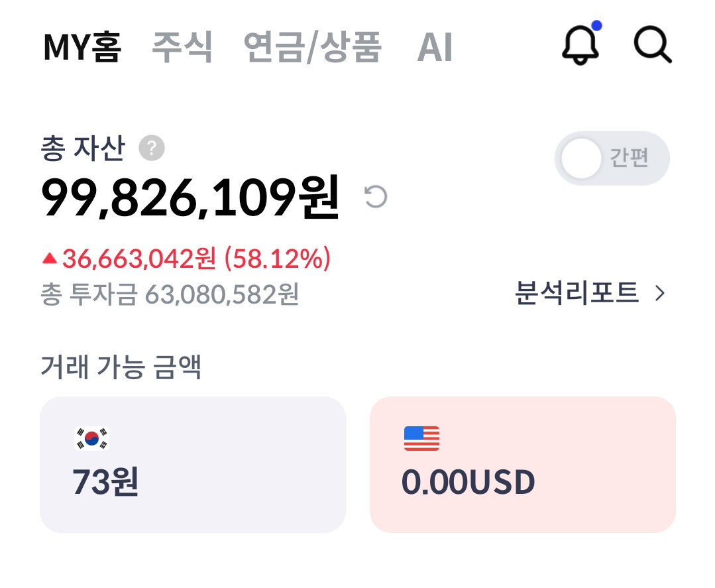Image resolution: width=715 pixels, height=588 pixels.
Task: Tap the United States flag icon
Action: (421, 439)
